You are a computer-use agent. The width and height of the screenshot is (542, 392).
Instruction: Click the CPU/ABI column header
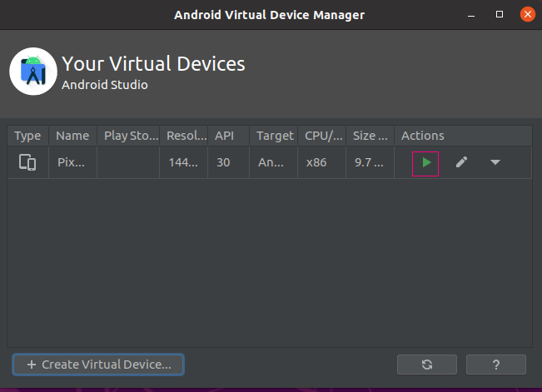322,136
